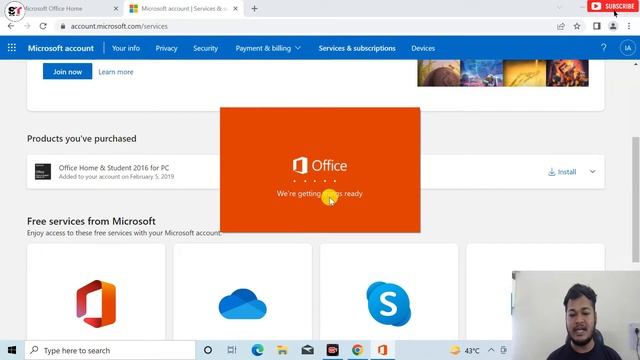The image size is (640, 360).
Task: Open the Devices section
Action: (x=423, y=48)
